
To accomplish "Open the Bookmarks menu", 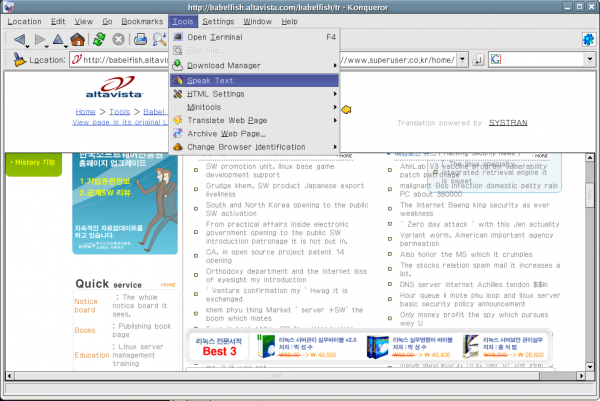I will [142, 21].
